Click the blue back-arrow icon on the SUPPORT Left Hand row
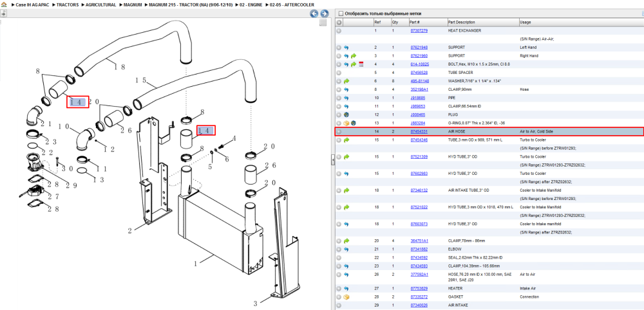Image resolution: width=644 pixels, height=310 pixels. [346, 48]
